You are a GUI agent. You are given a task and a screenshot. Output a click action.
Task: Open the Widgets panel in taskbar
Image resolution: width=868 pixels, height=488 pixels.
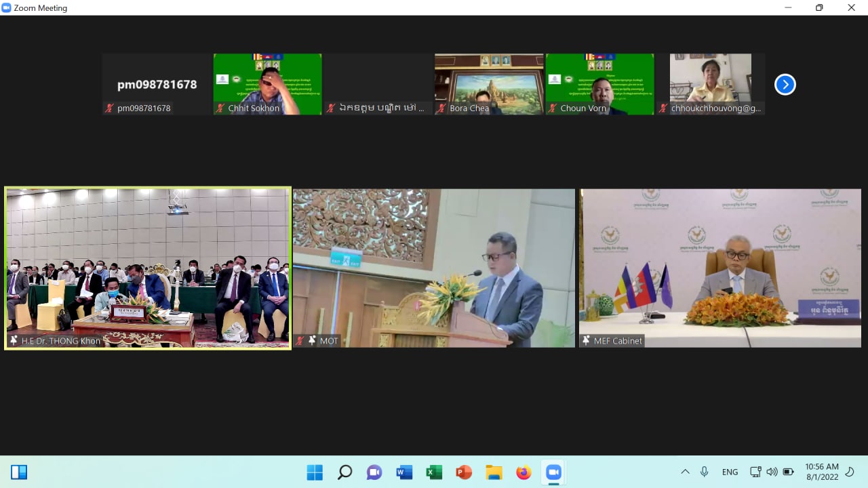click(19, 472)
